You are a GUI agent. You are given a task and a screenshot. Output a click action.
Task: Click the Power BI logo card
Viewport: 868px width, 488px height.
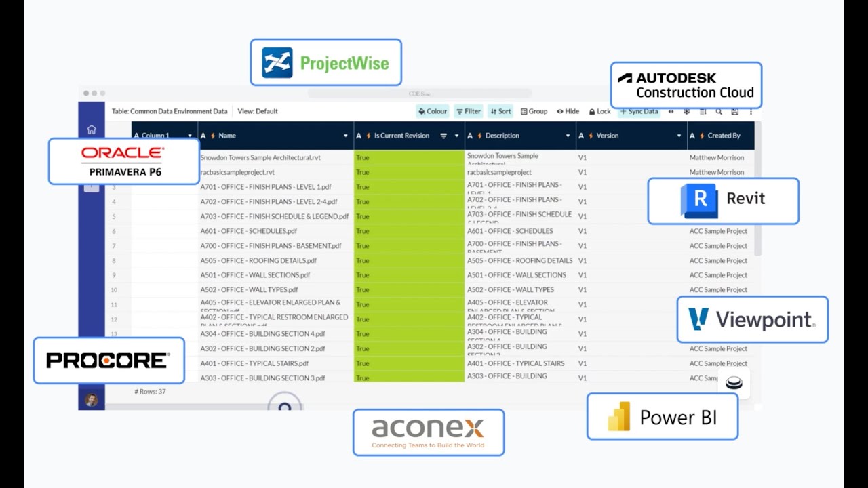click(x=663, y=417)
